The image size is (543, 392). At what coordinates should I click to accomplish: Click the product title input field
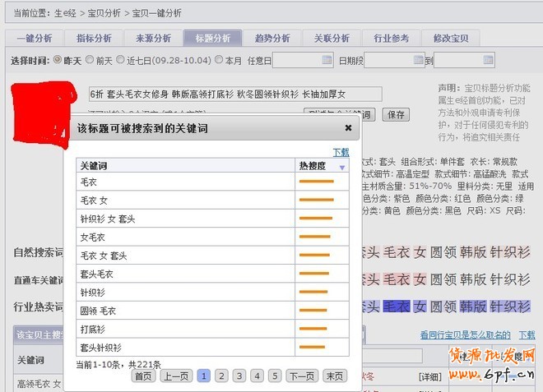235,95
